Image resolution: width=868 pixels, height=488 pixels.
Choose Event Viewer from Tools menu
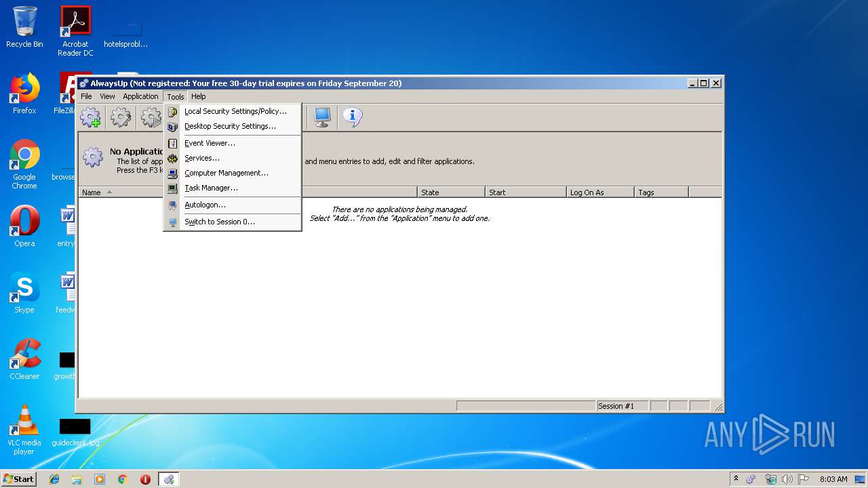[233, 143]
